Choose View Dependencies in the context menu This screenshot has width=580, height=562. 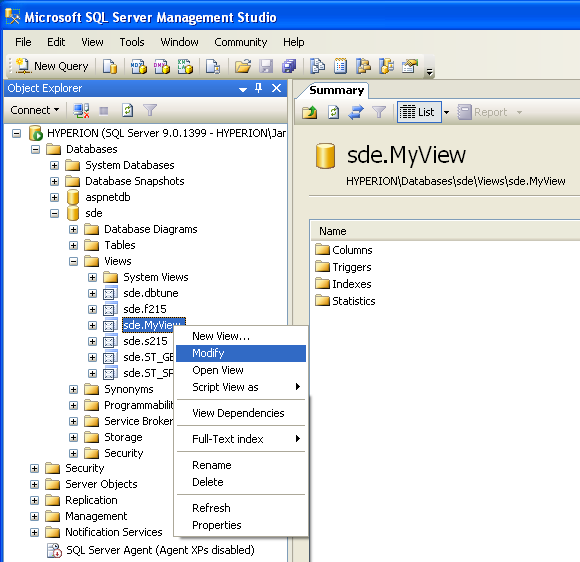(241, 413)
